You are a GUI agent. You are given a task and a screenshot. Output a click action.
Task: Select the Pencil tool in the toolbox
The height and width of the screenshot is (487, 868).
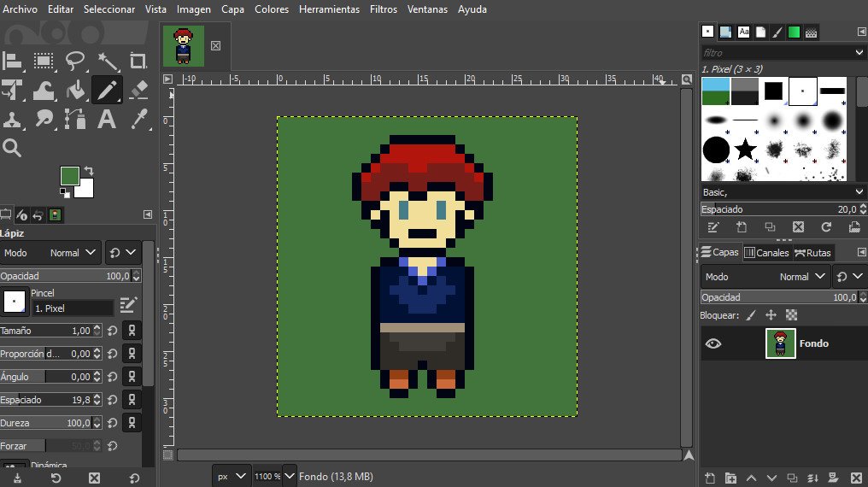point(107,90)
